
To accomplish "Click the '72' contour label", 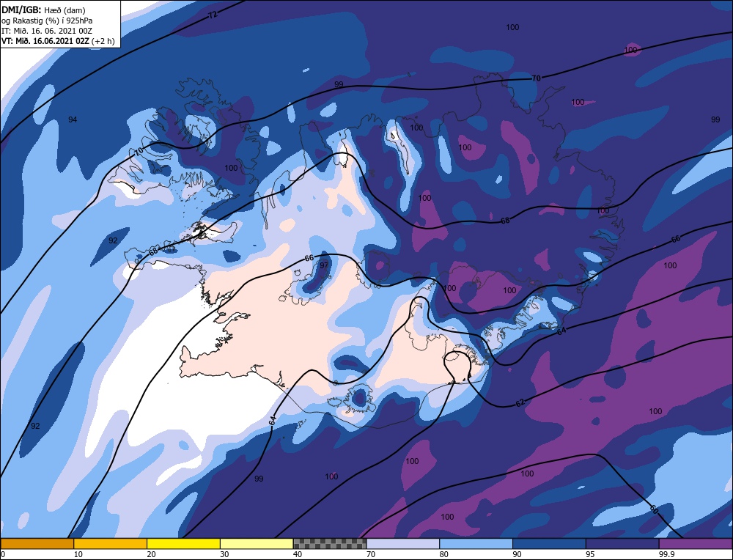I will (x=213, y=15).
